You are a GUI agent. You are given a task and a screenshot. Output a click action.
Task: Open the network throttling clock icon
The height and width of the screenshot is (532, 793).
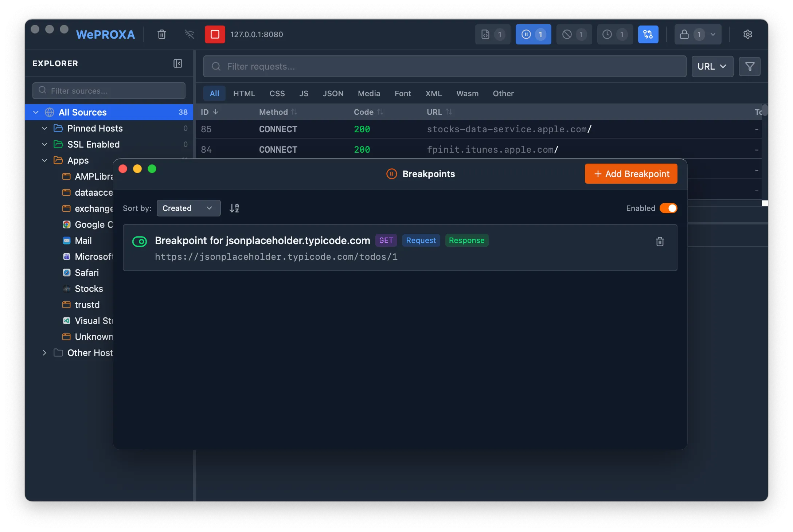pos(615,34)
